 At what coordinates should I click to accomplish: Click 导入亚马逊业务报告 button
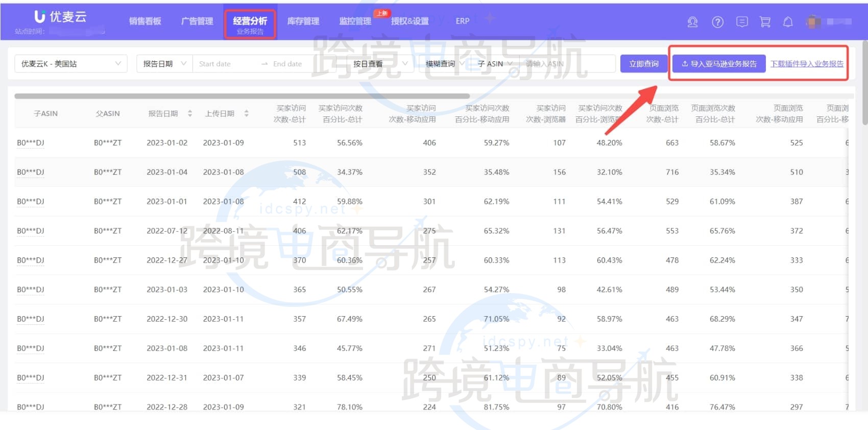click(719, 64)
